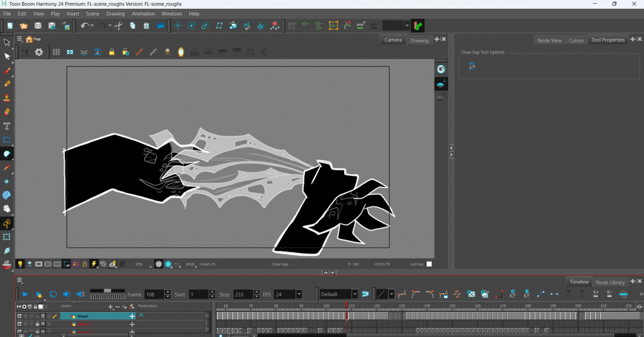
Task: Click the Frame number field showing 108
Action: click(x=153, y=294)
